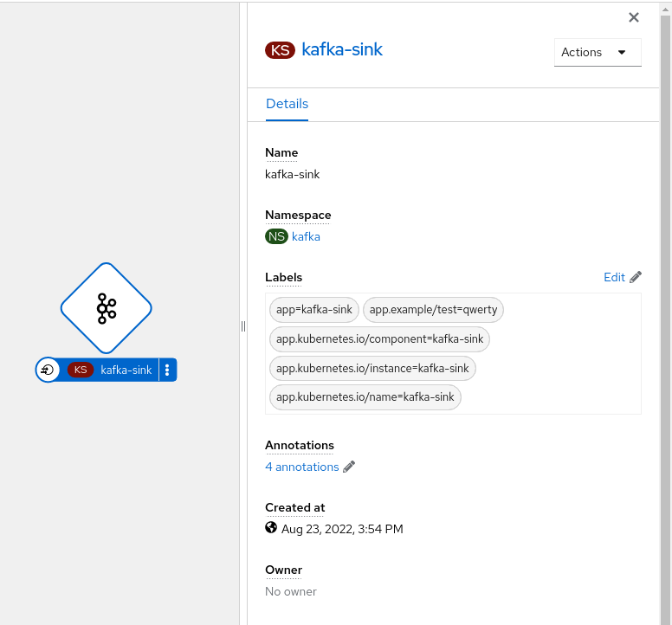672x625 pixels.
Task: Click the Created at field heading
Action: pos(294,507)
